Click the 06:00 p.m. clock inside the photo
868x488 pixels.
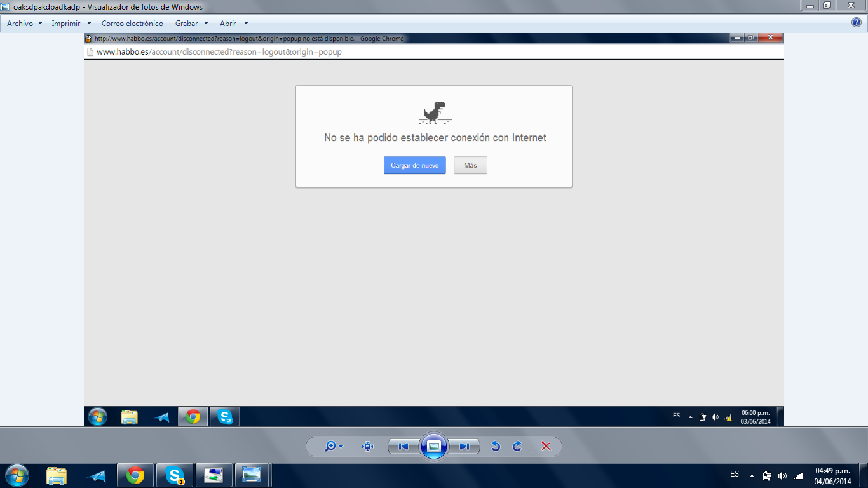pyautogui.click(x=756, y=417)
